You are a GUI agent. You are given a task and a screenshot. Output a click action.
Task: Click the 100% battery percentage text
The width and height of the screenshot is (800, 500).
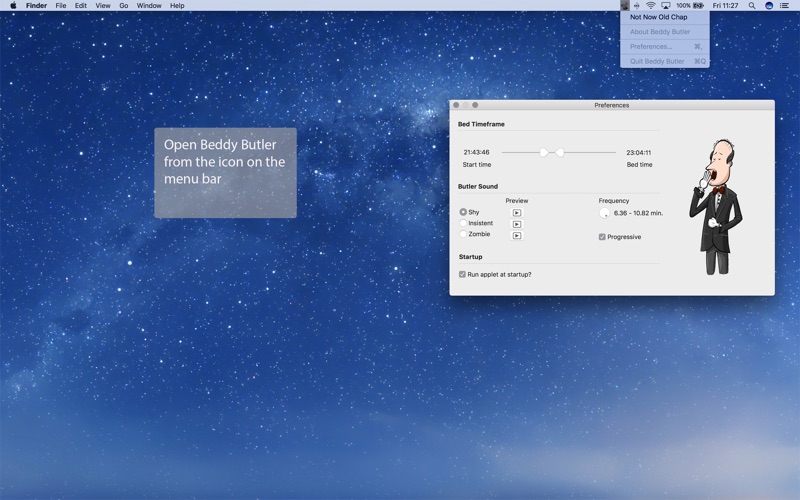pos(683,6)
